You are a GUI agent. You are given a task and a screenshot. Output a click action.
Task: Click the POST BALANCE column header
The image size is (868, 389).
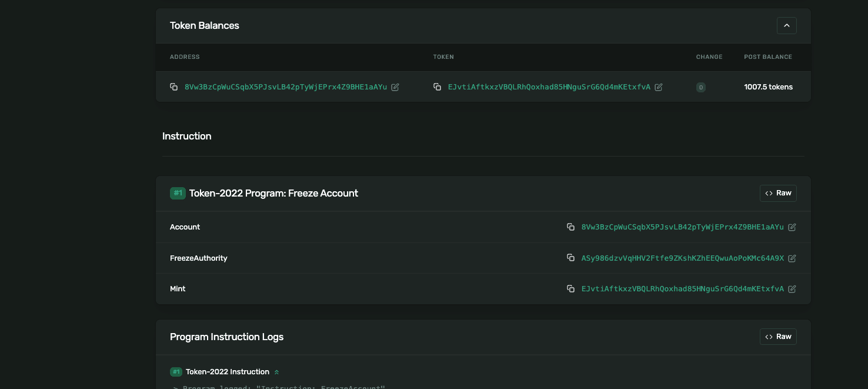tap(768, 57)
